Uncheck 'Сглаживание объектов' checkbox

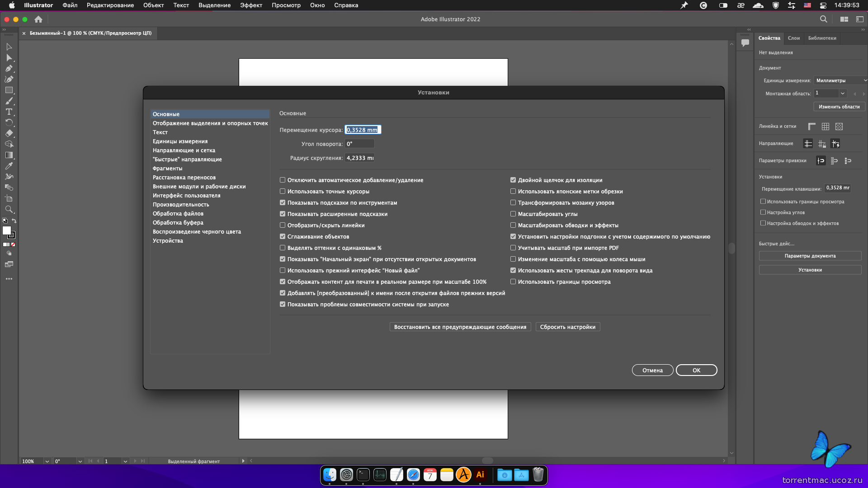(x=283, y=236)
